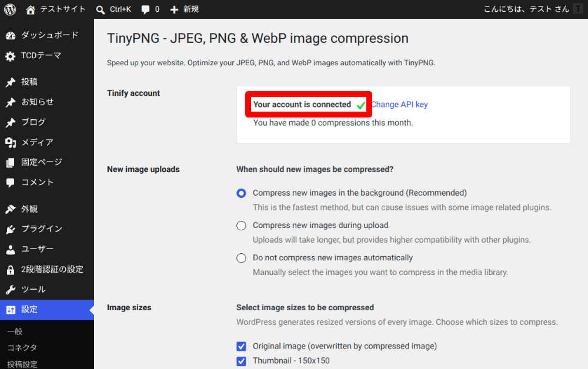
Task: Open the comments bubble icon in admin bar
Action: click(x=145, y=10)
